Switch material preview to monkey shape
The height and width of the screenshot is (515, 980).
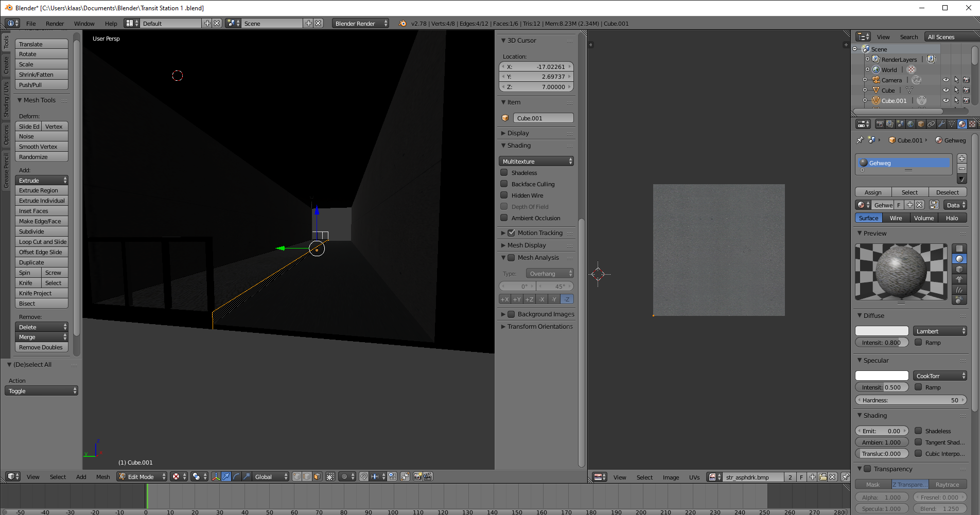[959, 279]
